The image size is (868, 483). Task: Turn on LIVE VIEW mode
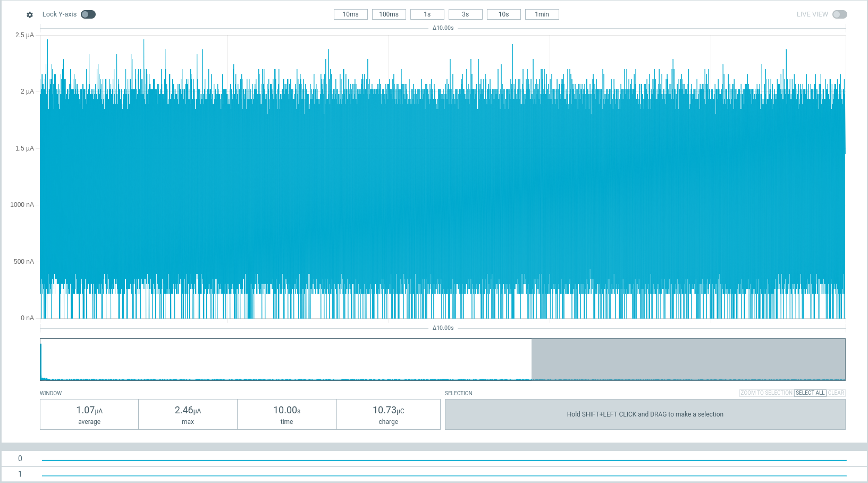840,14
